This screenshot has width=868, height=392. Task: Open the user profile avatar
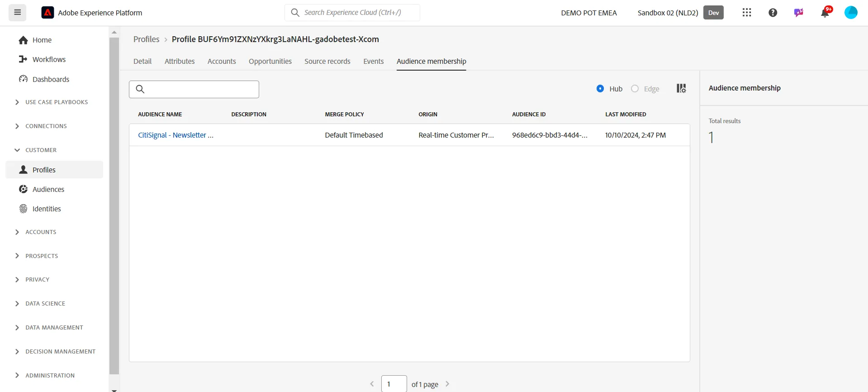(851, 13)
